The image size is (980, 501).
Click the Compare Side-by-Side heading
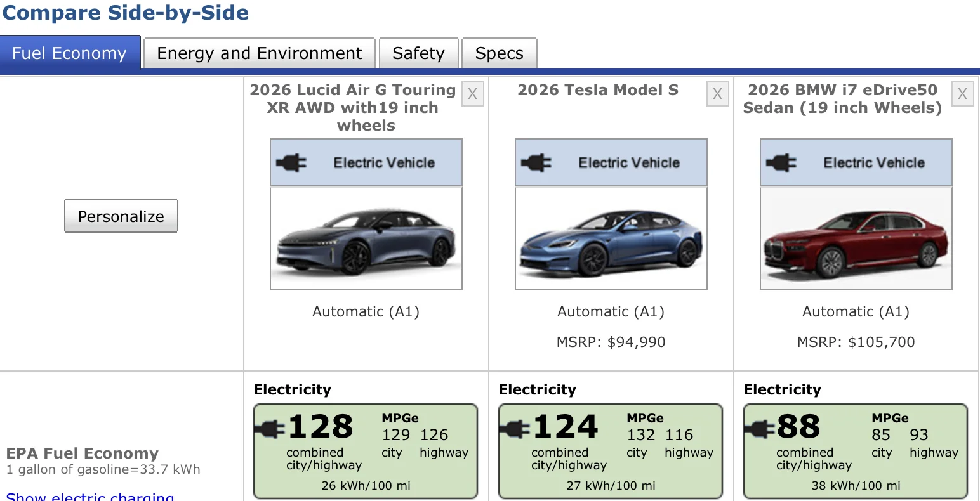pyautogui.click(x=126, y=13)
